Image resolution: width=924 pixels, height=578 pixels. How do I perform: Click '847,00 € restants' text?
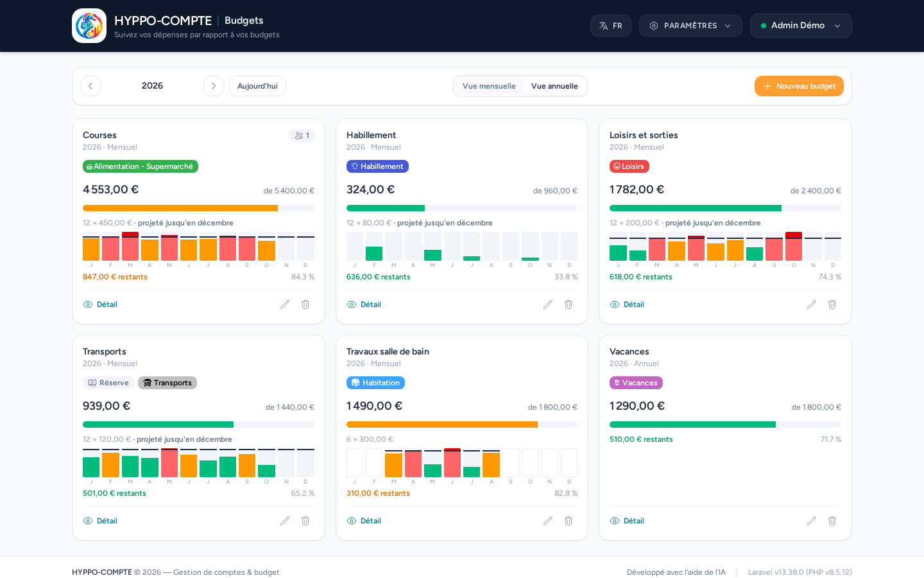[115, 277]
